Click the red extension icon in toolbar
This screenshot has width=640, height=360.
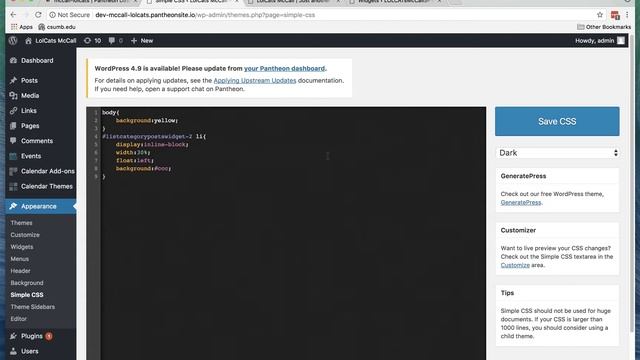(x=615, y=15)
